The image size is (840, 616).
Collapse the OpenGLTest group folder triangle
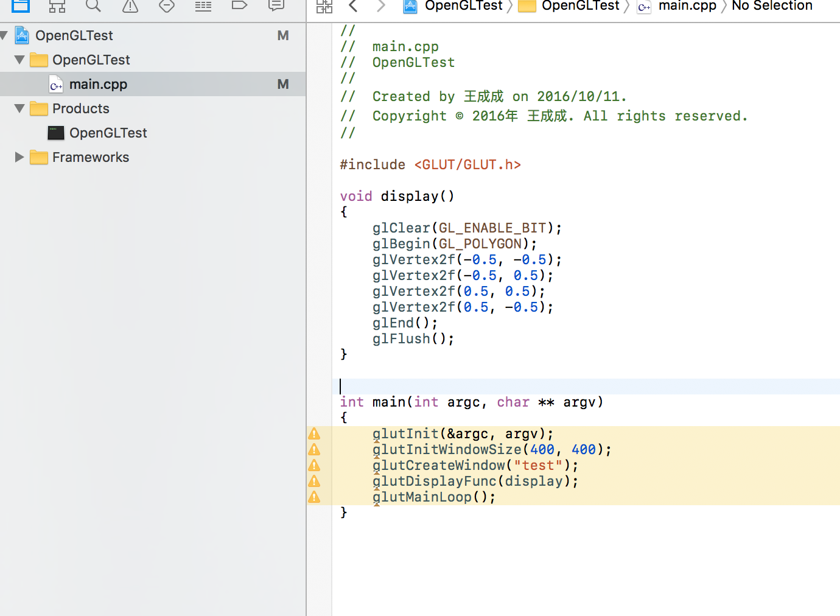coord(19,60)
